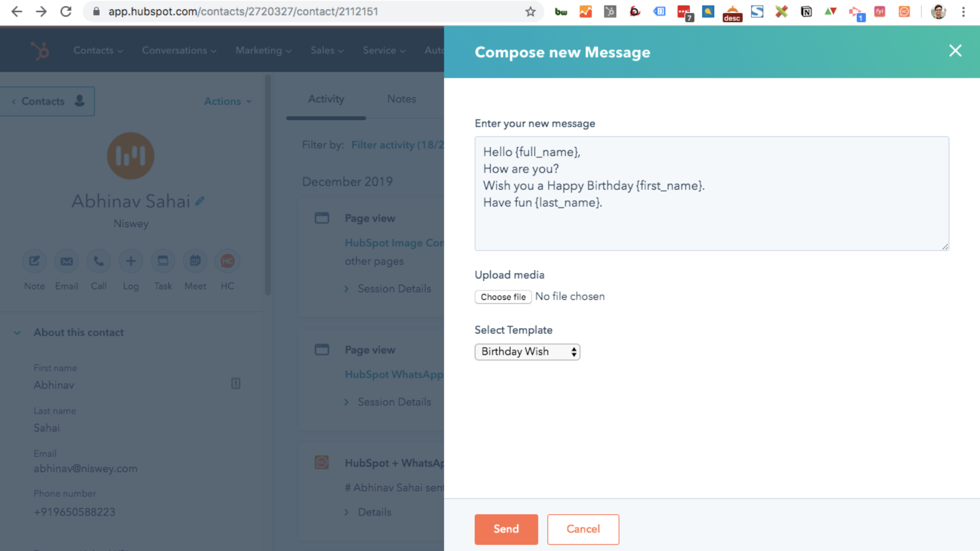Create a Note for Abhinav Sahai
Image resolution: width=980 pixels, height=551 pixels.
point(34,260)
